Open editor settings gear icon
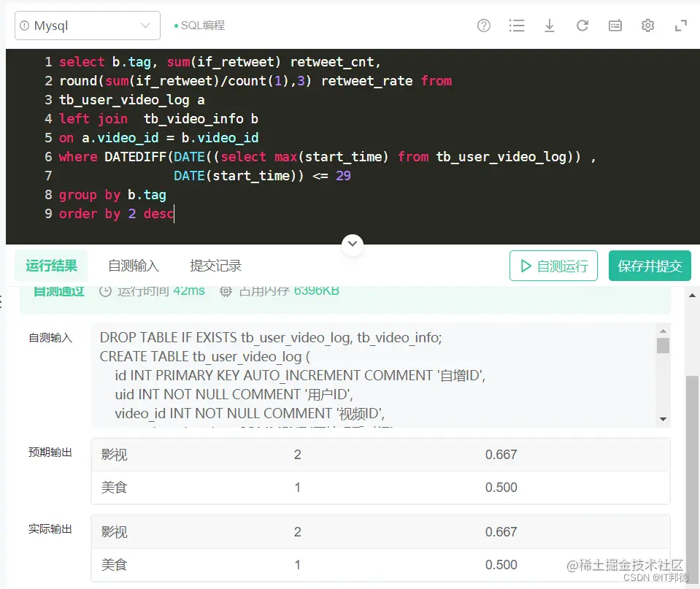The width and height of the screenshot is (700, 589). point(647,26)
